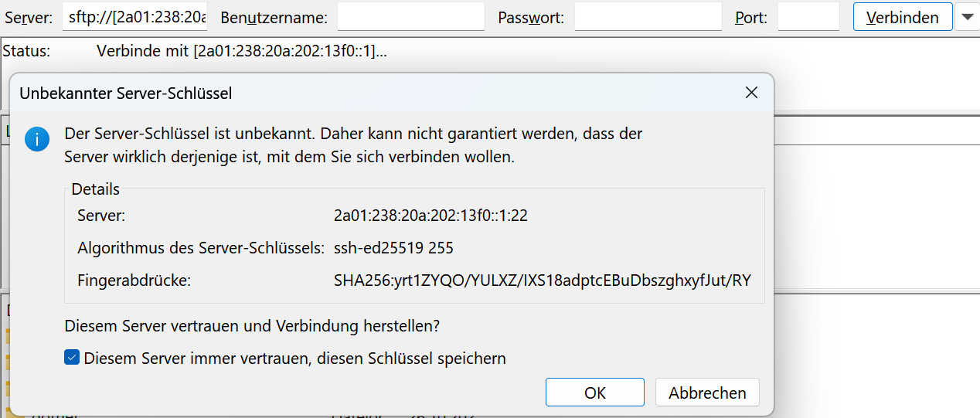Click the server address 2a01:238:20a:202:13f0::1:22 in Details
This screenshot has width=980, height=418.
point(430,216)
